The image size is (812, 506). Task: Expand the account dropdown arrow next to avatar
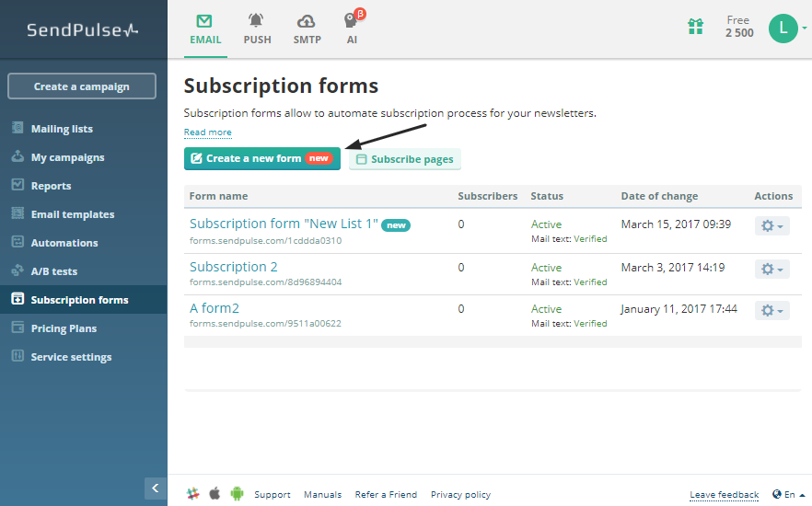pyautogui.click(x=805, y=28)
